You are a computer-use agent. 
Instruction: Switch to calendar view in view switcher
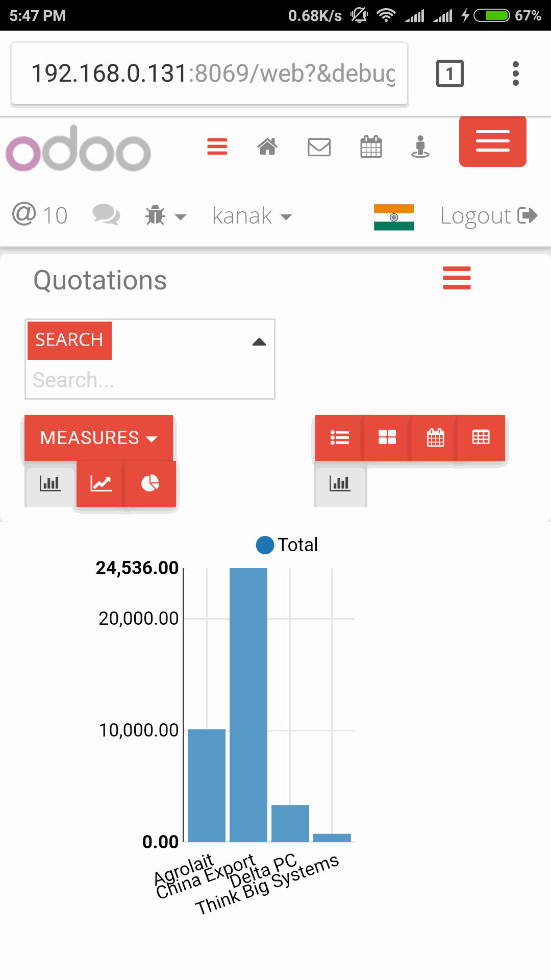435,437
